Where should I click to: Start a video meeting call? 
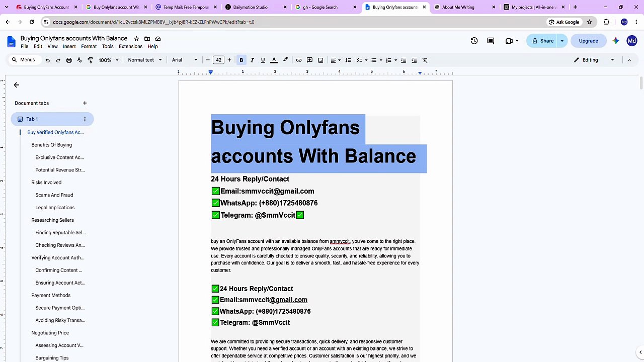tap(509, 41)
